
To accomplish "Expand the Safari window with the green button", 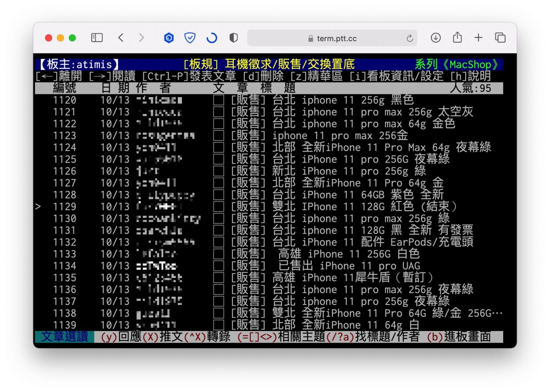I will (x=72, y=38).
